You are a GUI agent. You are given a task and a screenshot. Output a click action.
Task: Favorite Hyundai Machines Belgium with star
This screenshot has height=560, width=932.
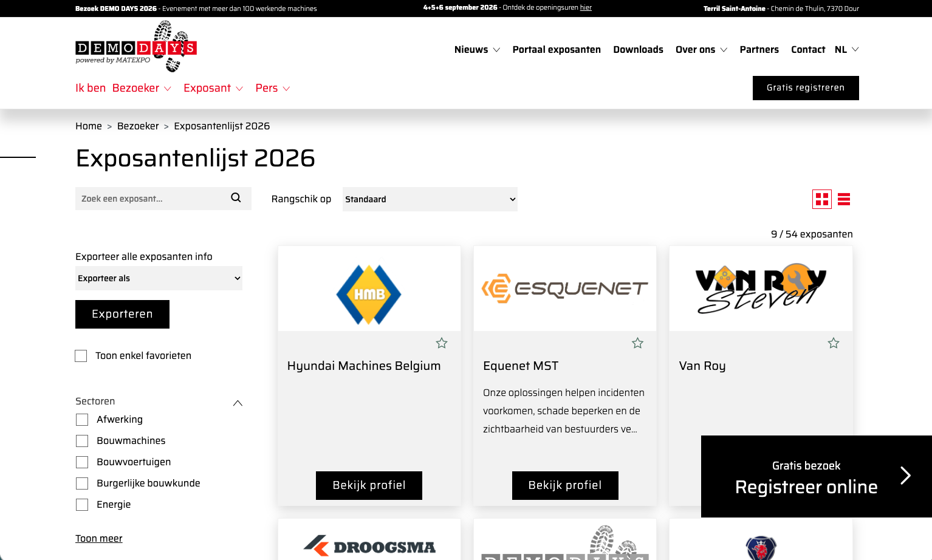coord(442,343)
